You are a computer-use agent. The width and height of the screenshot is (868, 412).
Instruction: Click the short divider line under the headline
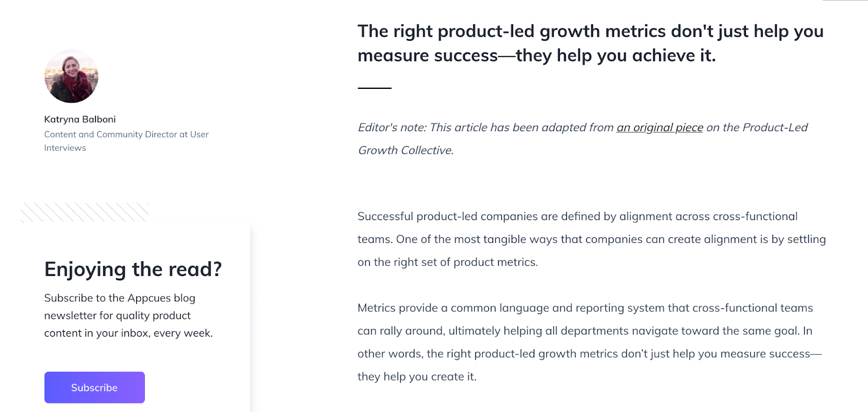(x=374, y=88)
